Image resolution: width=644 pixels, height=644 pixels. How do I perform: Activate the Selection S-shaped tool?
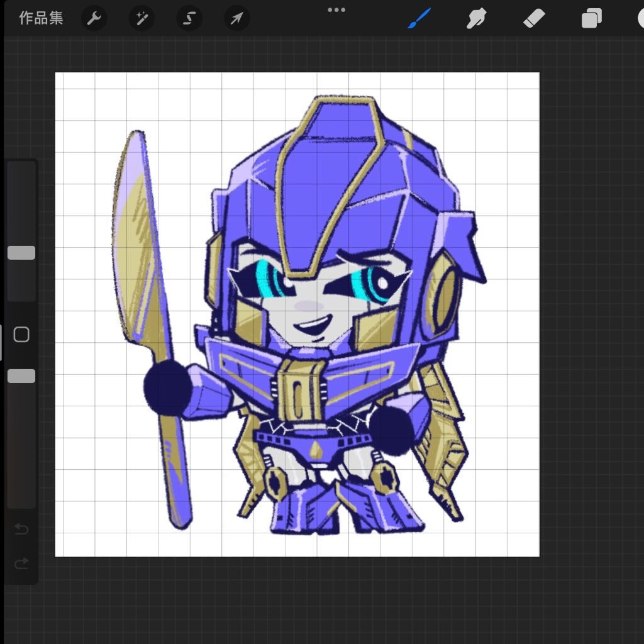tap(189, 18)
